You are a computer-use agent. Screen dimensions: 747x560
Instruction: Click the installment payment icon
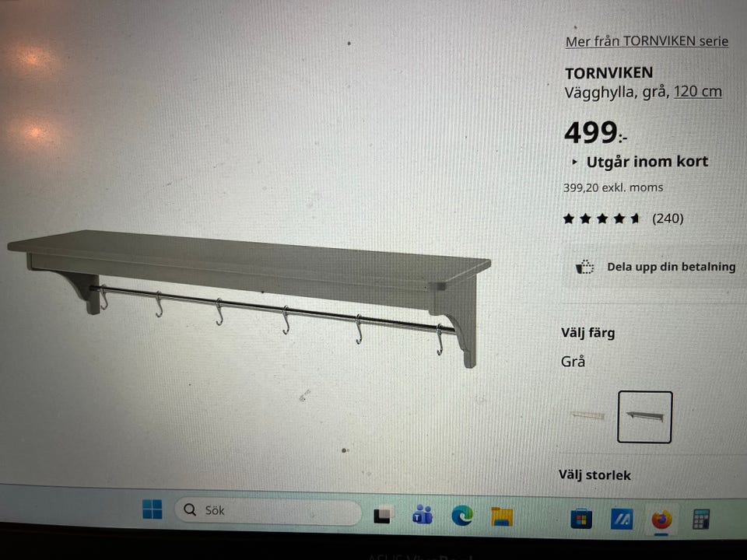tap(584, 267)
